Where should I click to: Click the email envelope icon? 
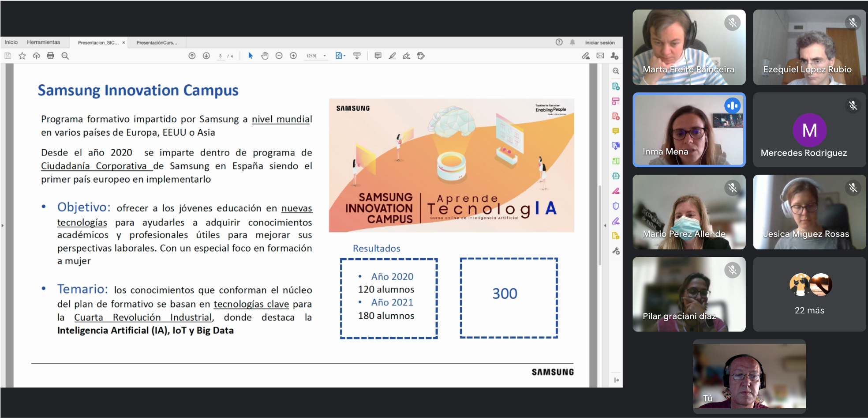coord(600,56)
